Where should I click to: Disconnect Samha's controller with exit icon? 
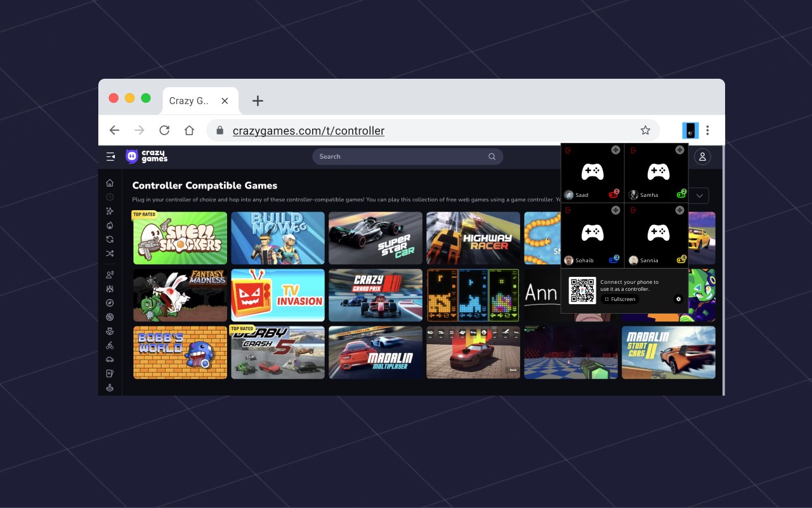pos(632,150)
